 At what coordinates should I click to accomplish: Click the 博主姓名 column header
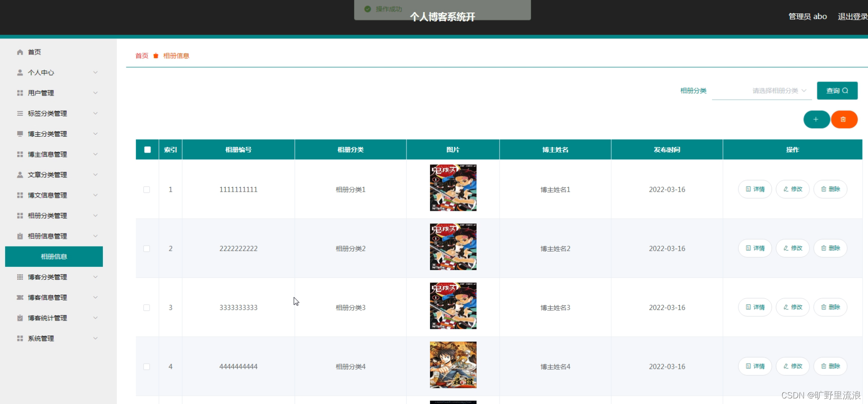tap(556, 150)
